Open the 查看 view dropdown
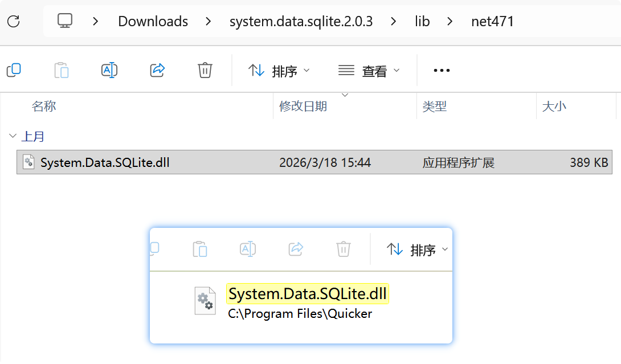This screenshot has width=621, height=364. 369,71
